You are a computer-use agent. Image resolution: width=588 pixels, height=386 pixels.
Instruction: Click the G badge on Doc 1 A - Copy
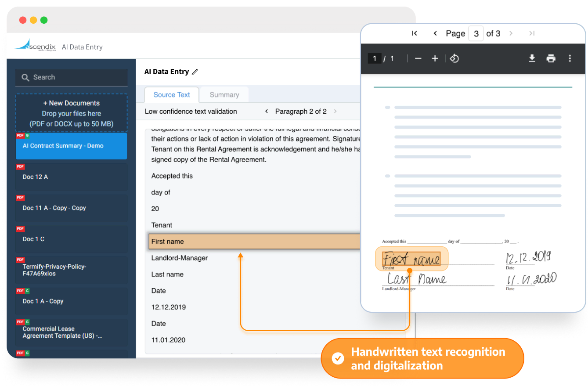click(27, 291)
